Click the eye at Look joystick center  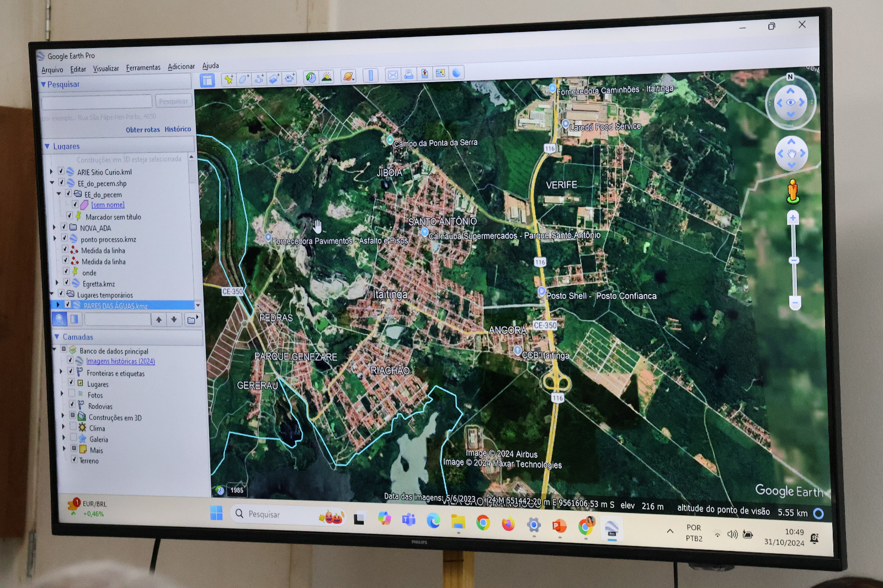coord(790,103)
